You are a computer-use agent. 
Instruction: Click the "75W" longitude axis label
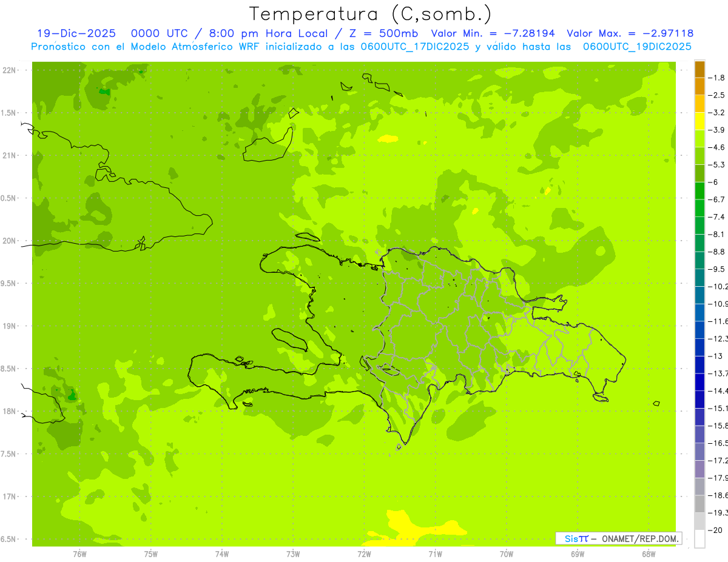(151, 554)
